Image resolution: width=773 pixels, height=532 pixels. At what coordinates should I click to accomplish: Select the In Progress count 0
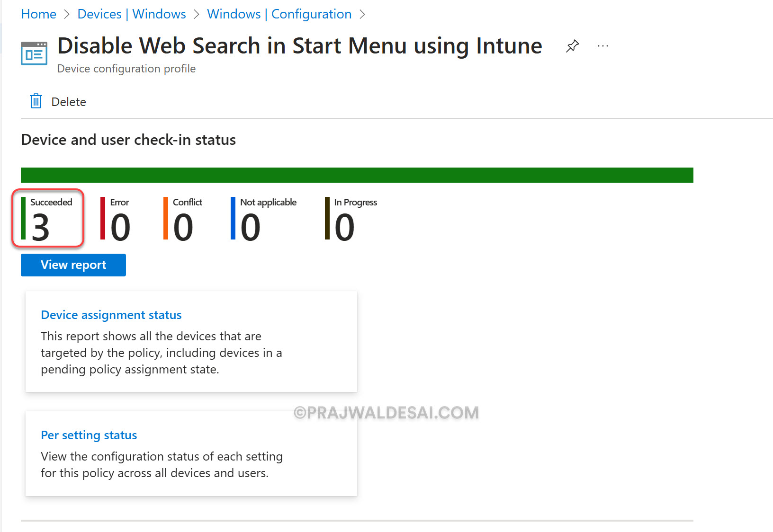[344, 227]
